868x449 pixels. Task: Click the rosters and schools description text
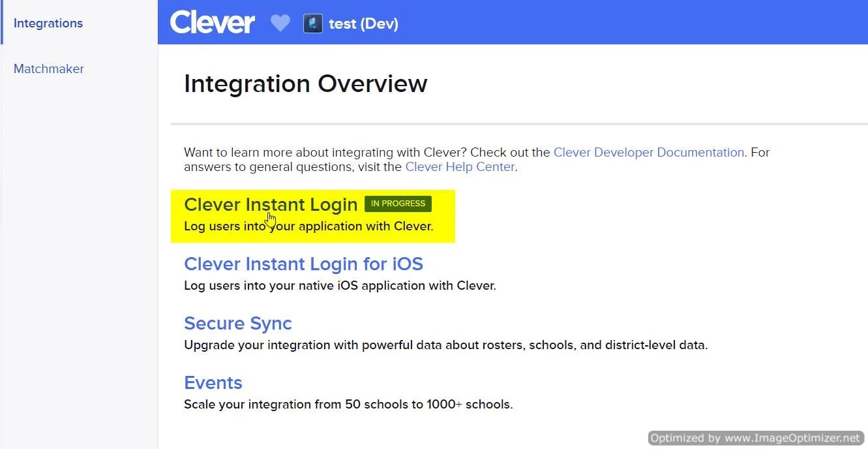pos(446,345)
